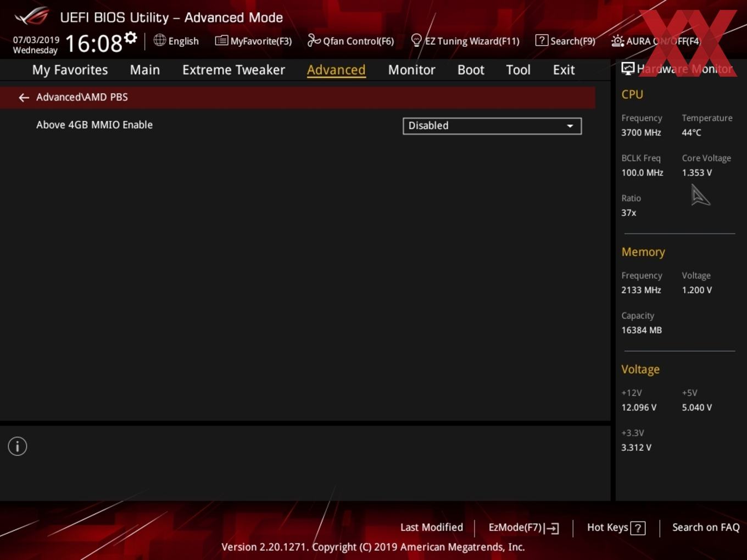Open MyFavorite(F3)

[253, 41]
